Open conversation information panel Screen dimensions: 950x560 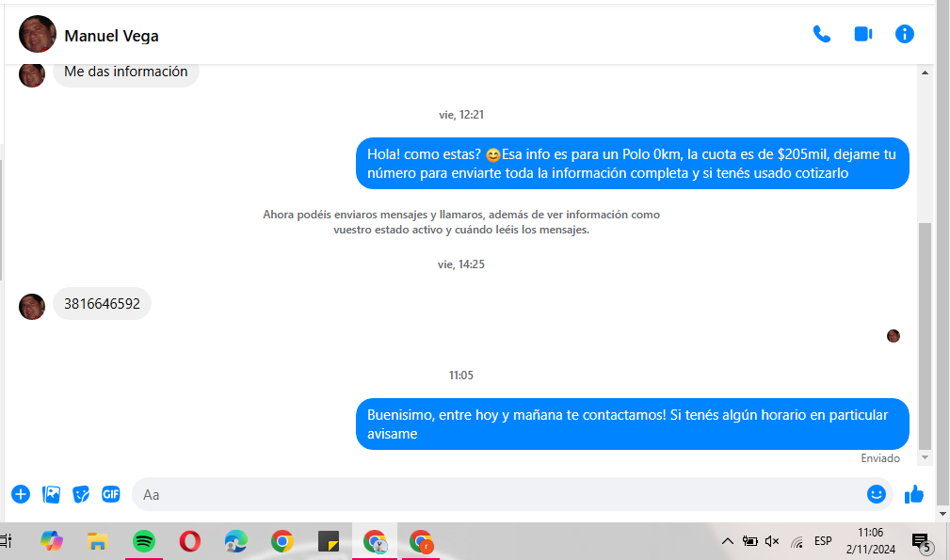pos(905,34)
